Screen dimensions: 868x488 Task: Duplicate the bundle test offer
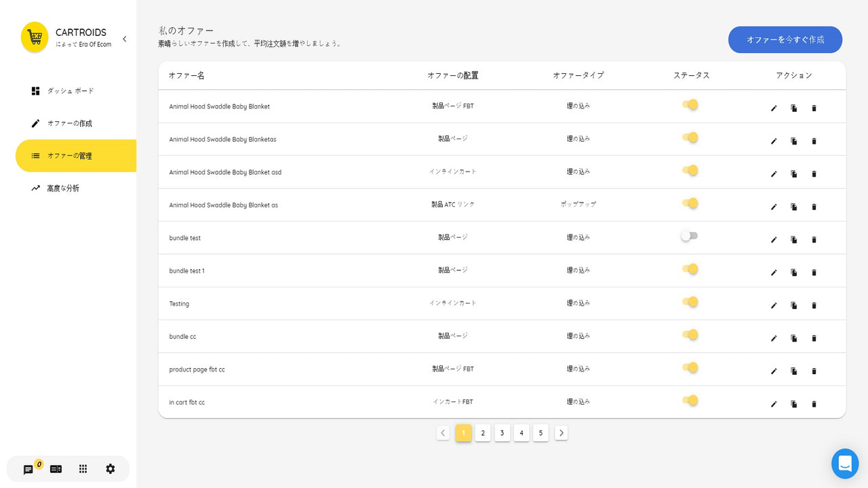(794, 240)
